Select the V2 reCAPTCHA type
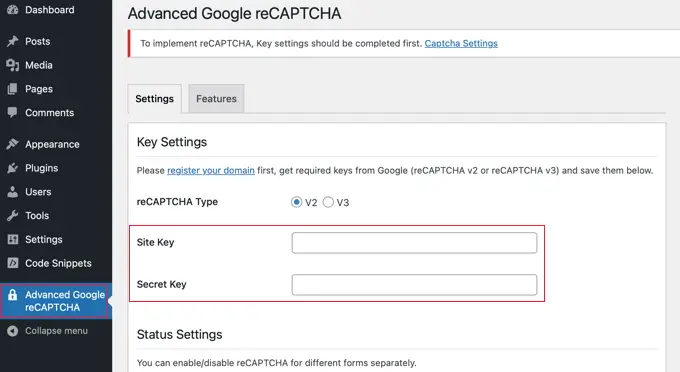The height and width of the screenshot is (372, 680). 297,202
